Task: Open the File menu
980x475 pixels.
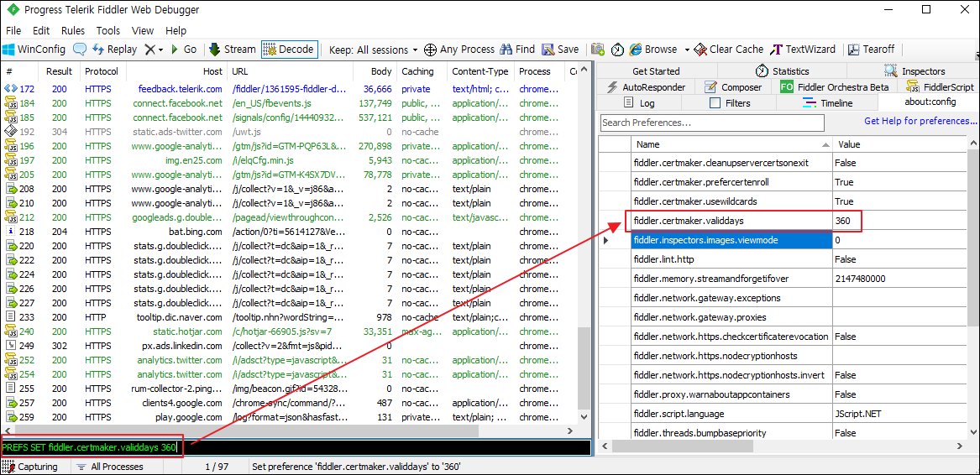Action: coord(13,30)
